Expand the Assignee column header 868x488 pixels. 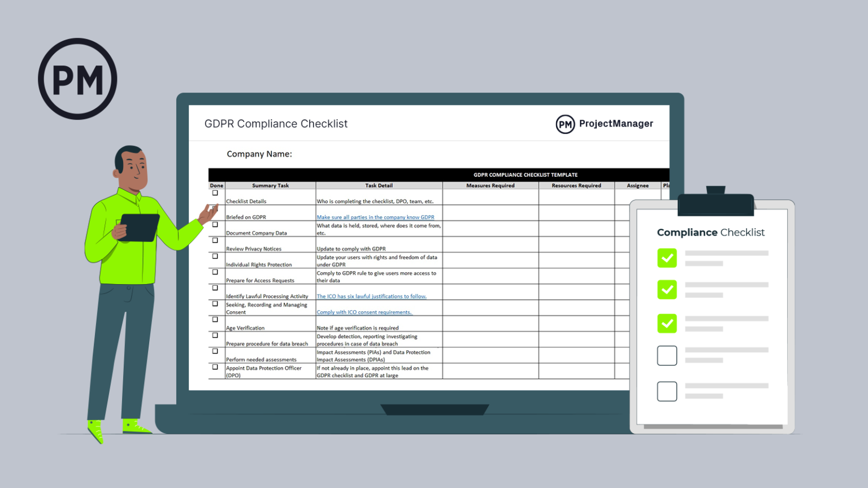(637, 185)
